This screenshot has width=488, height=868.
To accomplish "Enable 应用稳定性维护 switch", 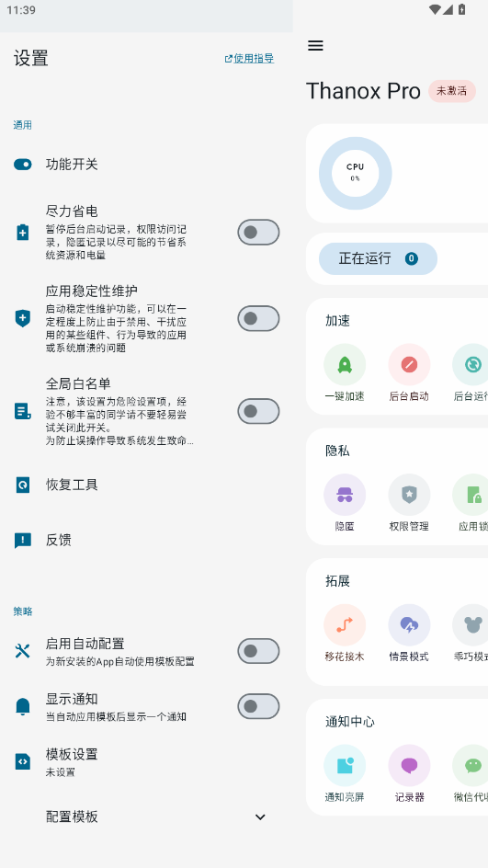I will tap(258, 318).
